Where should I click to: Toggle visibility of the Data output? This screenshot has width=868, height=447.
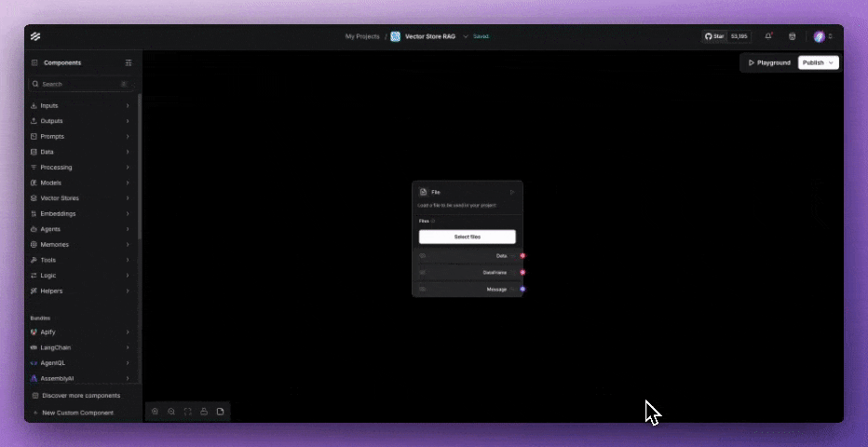[x=423, y=255]
